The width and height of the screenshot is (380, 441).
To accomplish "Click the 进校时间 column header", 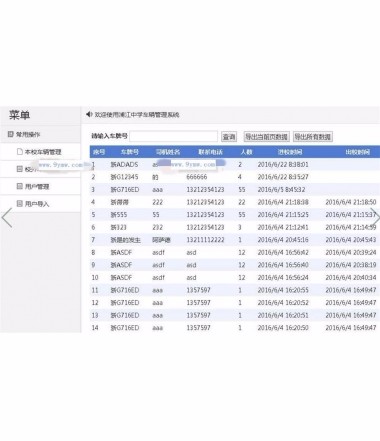I will [x=290, y=152].
